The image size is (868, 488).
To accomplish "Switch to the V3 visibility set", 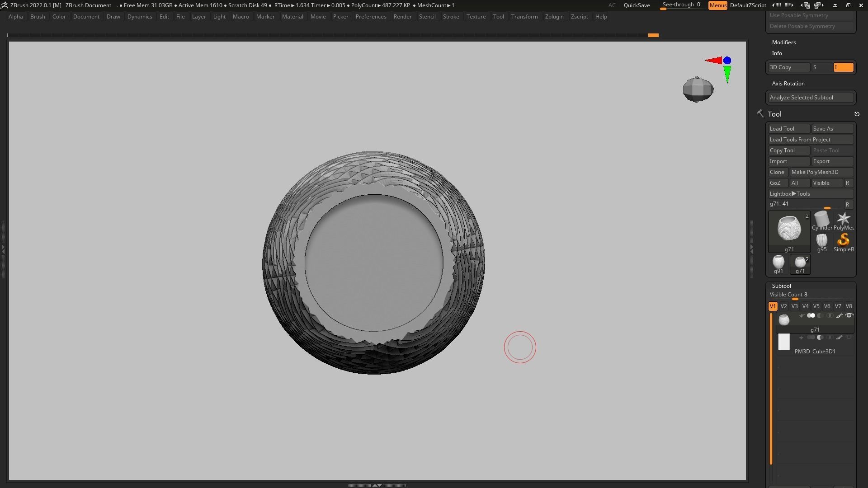I will coord(794,306).
